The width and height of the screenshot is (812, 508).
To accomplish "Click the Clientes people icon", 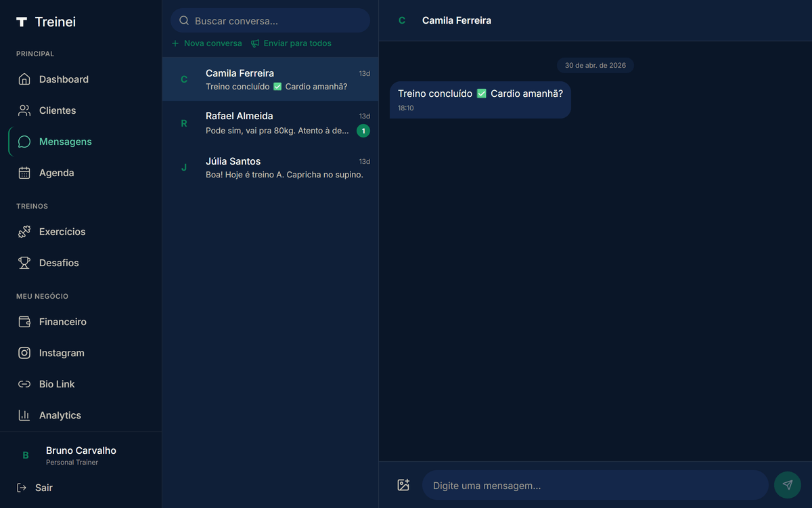I will coord(24,110).
